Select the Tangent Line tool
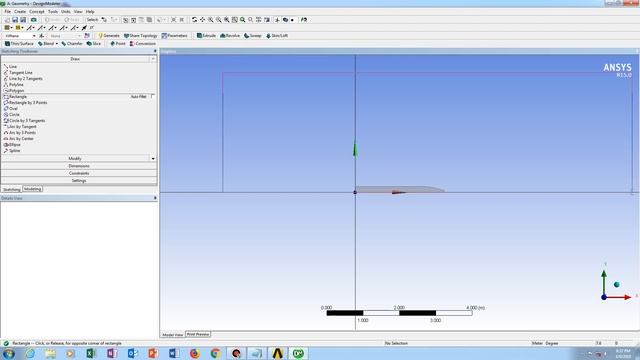Viewport: 640px width, 360px height. [18, 72]
